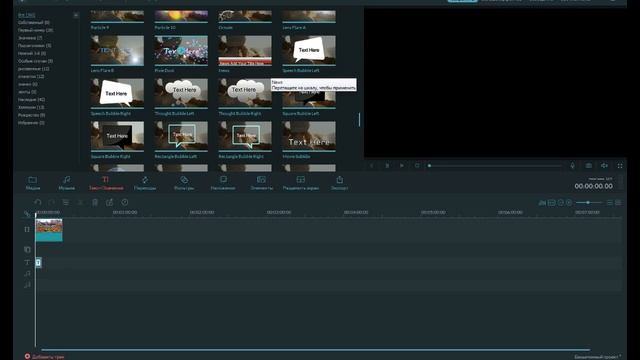Screen dimensions: 640x360
Task: Click the timeline zoom out icon
Action: 560,202
